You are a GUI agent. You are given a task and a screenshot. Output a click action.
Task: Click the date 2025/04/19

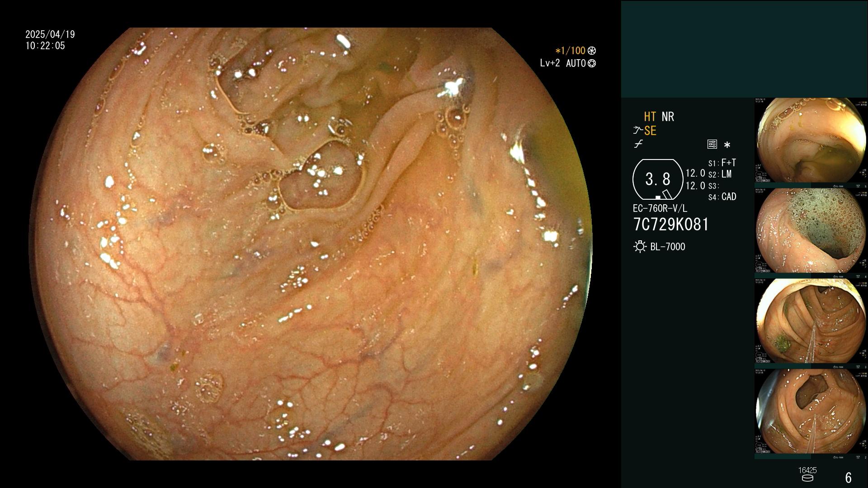pos(50,34)
